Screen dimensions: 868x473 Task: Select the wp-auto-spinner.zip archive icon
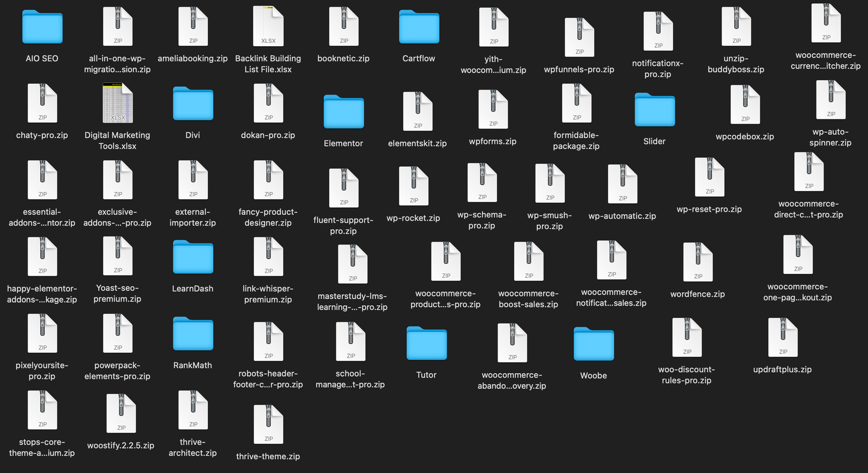coord(831,100)
